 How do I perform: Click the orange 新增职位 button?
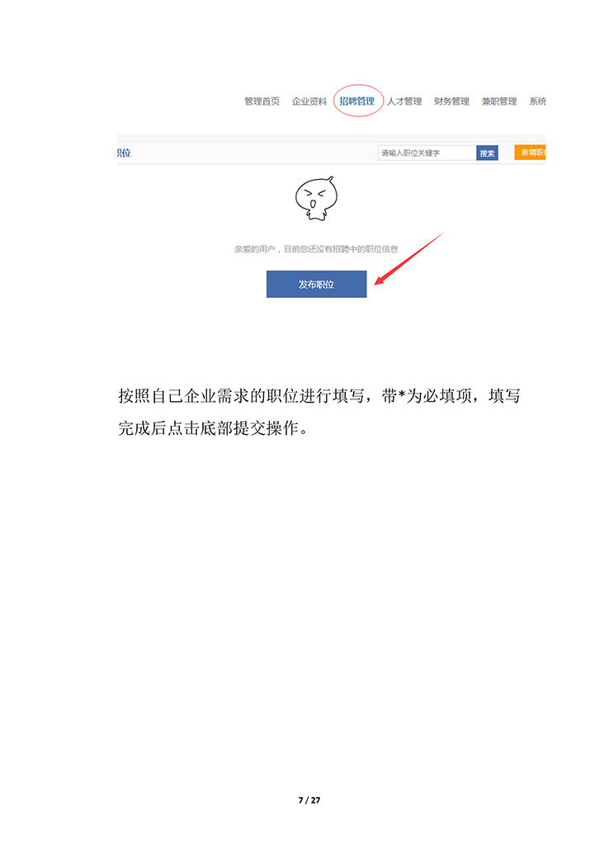(531, 153)
